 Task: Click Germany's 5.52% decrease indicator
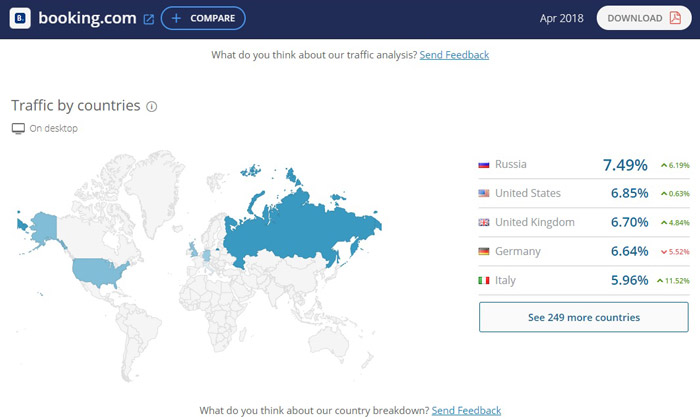(675, 252)
